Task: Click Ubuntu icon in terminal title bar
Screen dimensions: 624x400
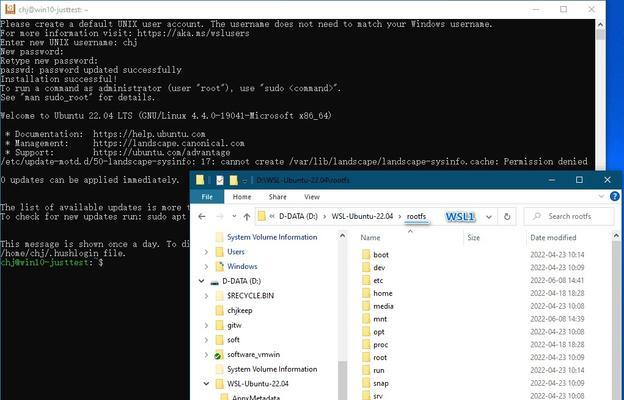Action: 10,9
